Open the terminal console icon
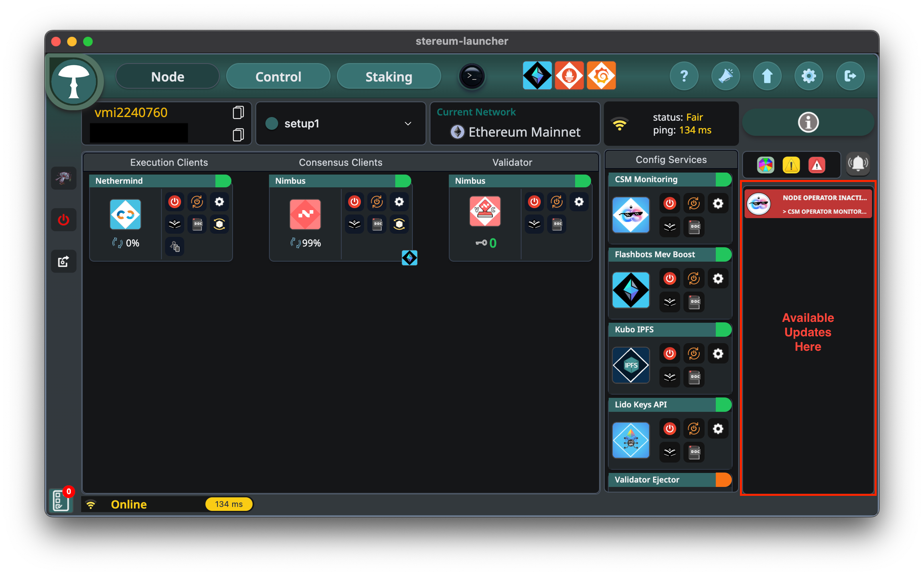Viewport: 924px width, 576px height. (472, 76)
